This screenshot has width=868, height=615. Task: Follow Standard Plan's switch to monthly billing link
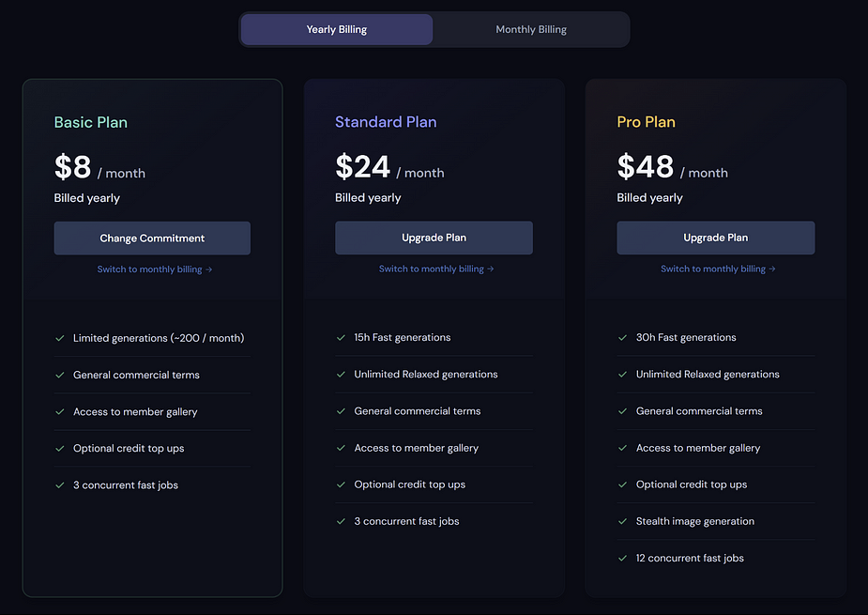[x=436, y=269]
